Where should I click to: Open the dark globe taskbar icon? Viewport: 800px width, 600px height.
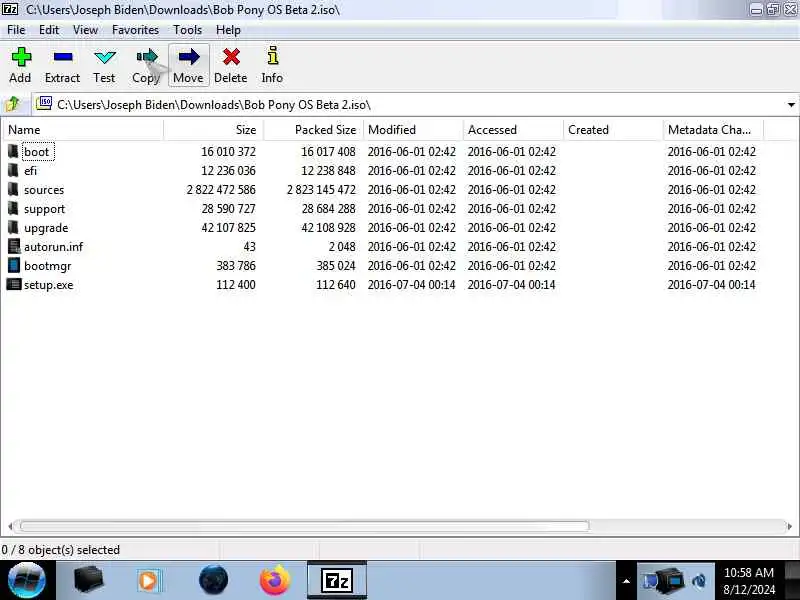213,581
